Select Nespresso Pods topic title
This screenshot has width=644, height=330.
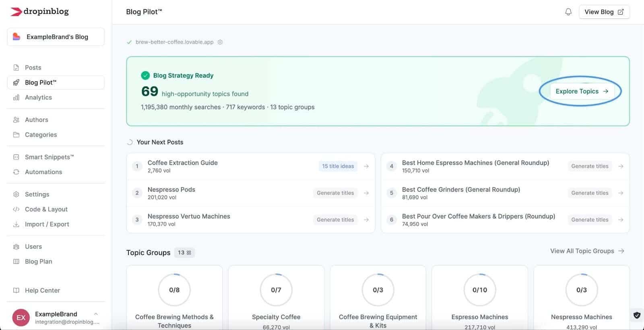[171, 189]
